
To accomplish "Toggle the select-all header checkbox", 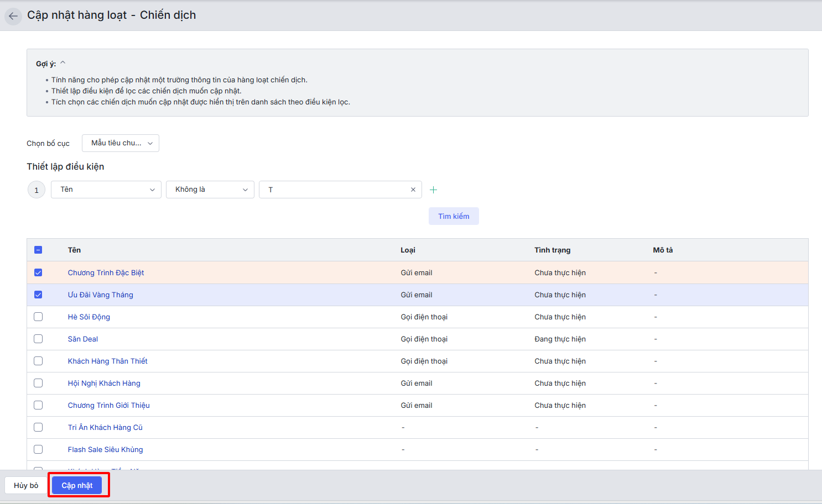I will tap(38, 250).
